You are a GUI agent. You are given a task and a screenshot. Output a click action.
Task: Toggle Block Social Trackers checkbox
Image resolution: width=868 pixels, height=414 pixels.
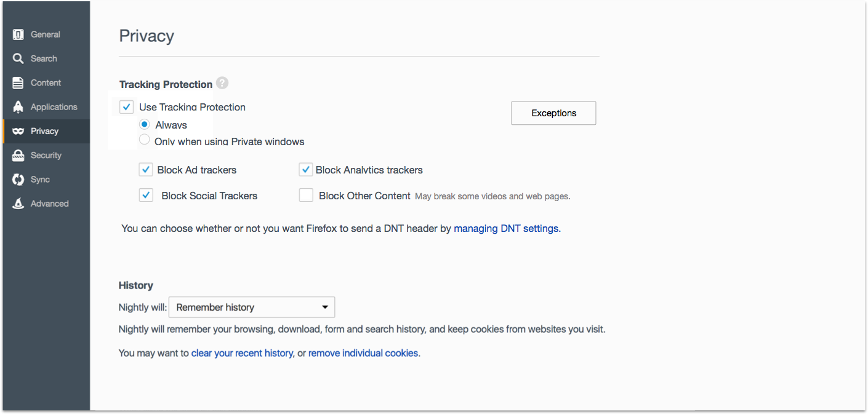click(x=146, y=196)
